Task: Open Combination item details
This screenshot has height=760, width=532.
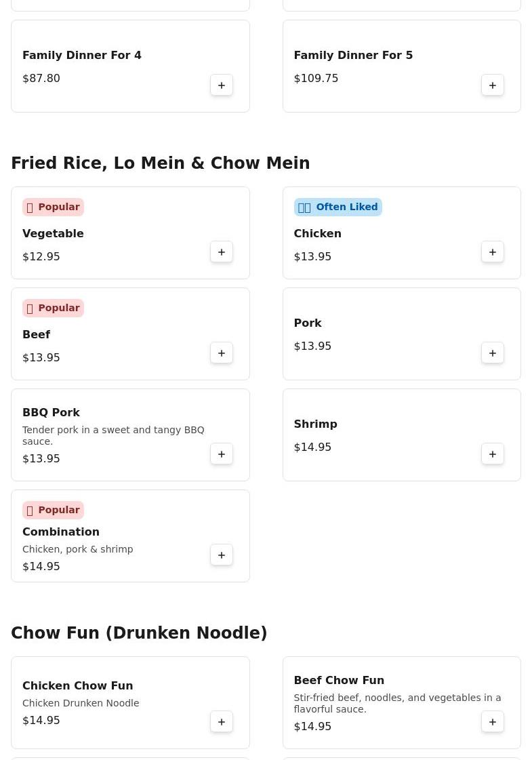Action: (x=61, y=532)
